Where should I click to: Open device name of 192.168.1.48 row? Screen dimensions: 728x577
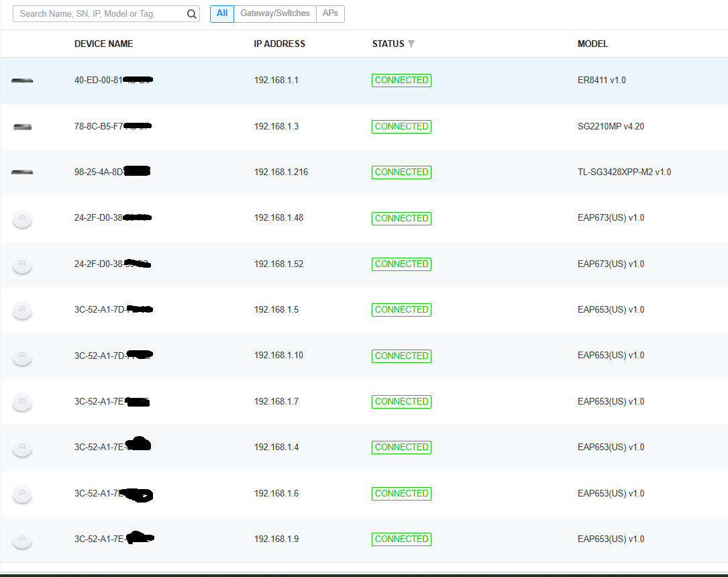[113, 217]
